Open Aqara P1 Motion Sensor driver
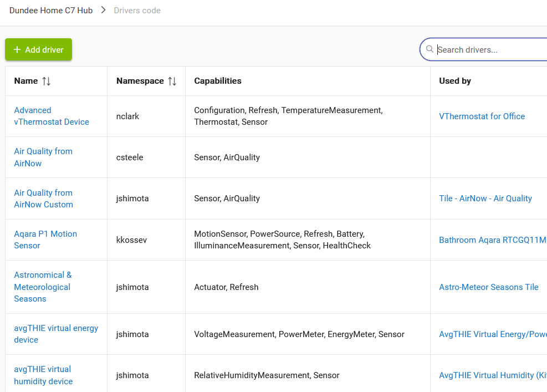Image resolution: width=547 pixels, height=392 pixels. pyautogui.click(x=45, y=240)
